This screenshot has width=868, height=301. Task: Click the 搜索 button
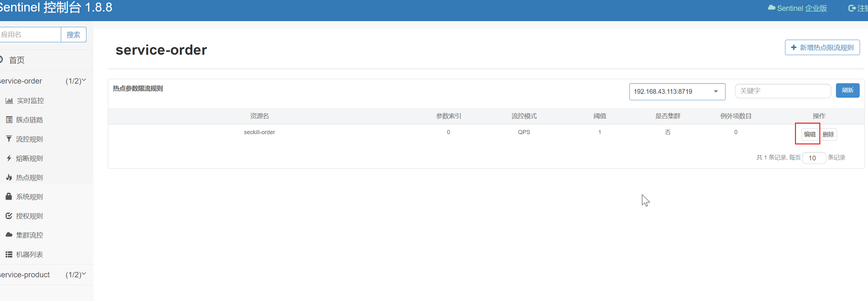coord(73,34)
